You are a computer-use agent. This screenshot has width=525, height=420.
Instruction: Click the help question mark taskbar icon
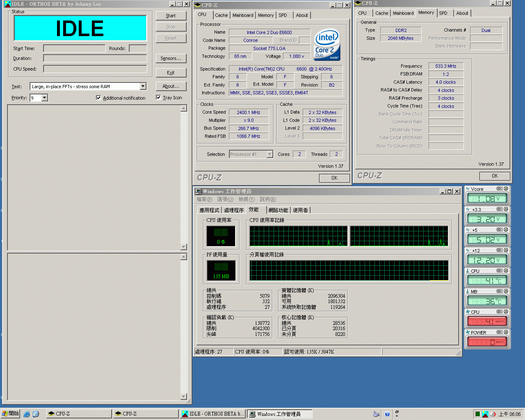[387, 414]
